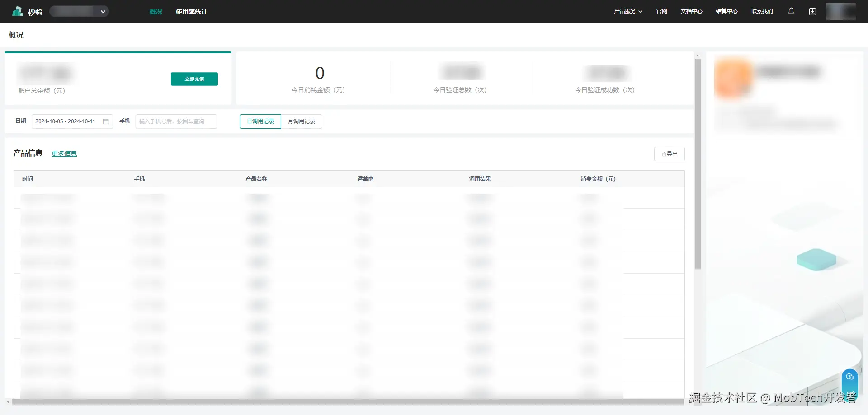Image resolution: width=868 pixels, height=415 pixels.
Task: Click the 秒验 logo icon
Action: pyautogui.click(x=18, y=11)
